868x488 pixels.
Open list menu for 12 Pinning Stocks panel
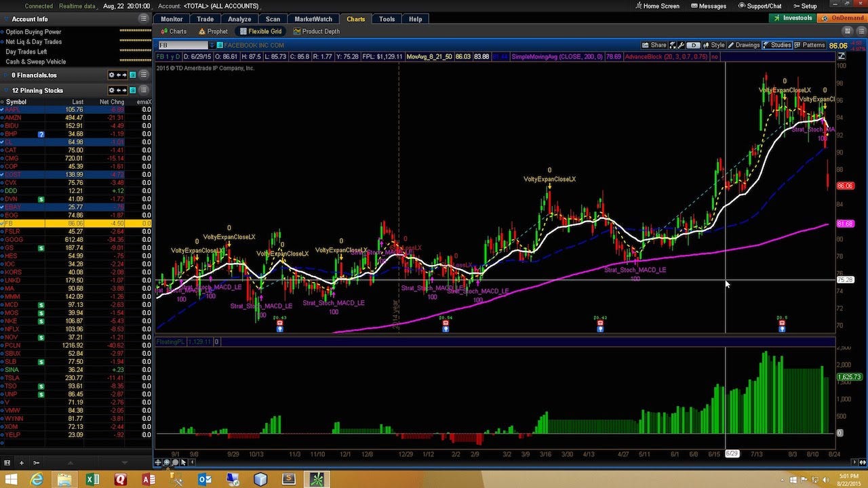point(143,90)
